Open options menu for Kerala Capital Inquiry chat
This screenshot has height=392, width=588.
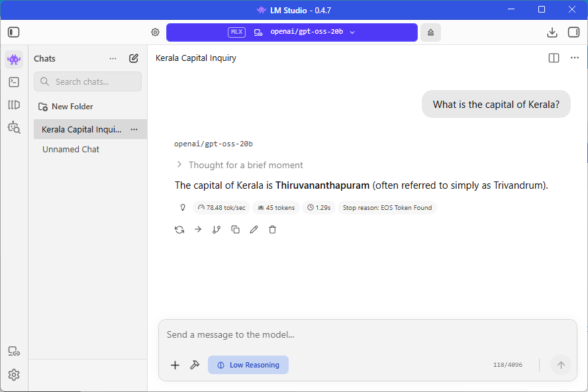tap(134, 129)
